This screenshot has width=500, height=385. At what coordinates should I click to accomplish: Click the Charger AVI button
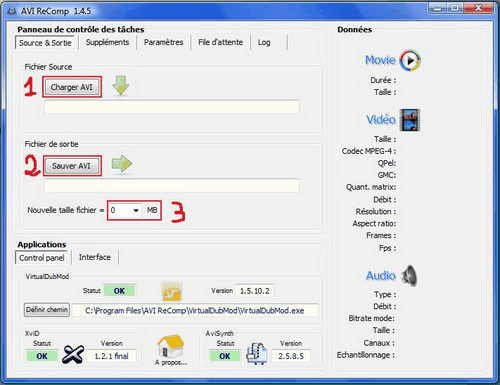click(72, 87)
